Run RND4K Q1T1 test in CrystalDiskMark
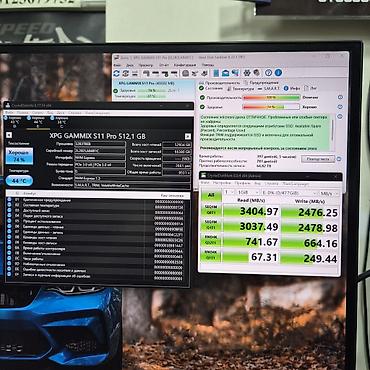370x370 pixels. pyautogui.click(x=211, y=257)
